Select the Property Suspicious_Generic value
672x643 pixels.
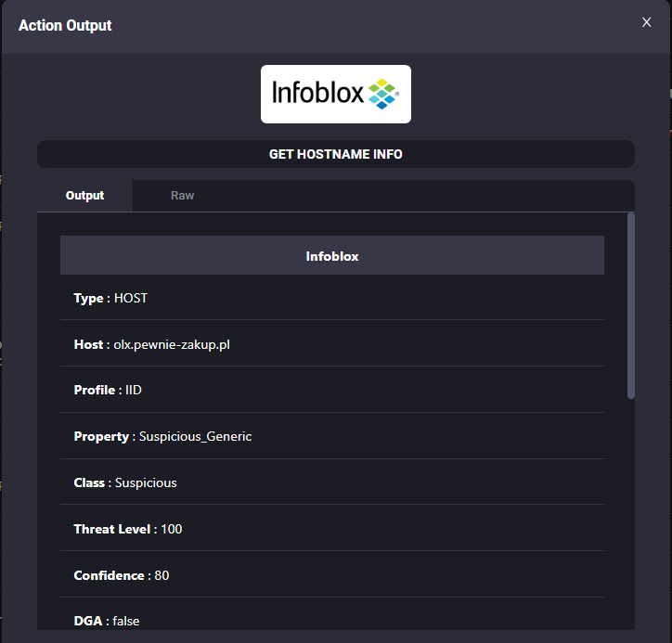(195, 436)
